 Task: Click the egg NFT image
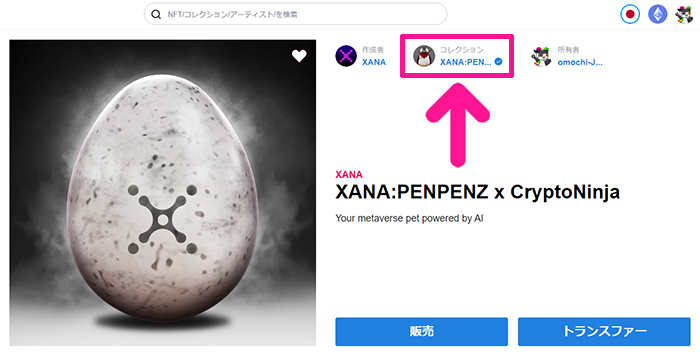[x=162, y=193]
